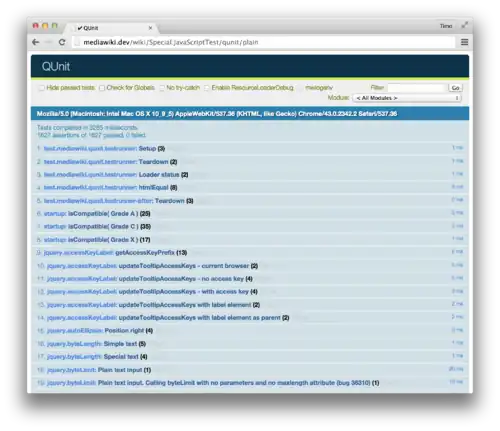Close the QUnit browser tab
The height and width of the screenshot is (431, 500).
click(x=150, y=28)
